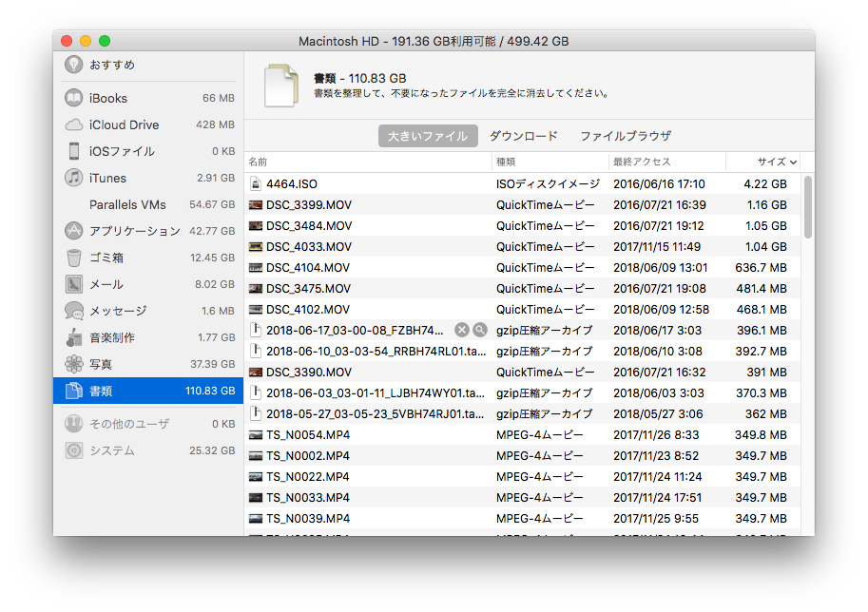868x612 pixels.
Task: Click the 2018-05-27 gzip archive file icon
Action: (255, 414)
